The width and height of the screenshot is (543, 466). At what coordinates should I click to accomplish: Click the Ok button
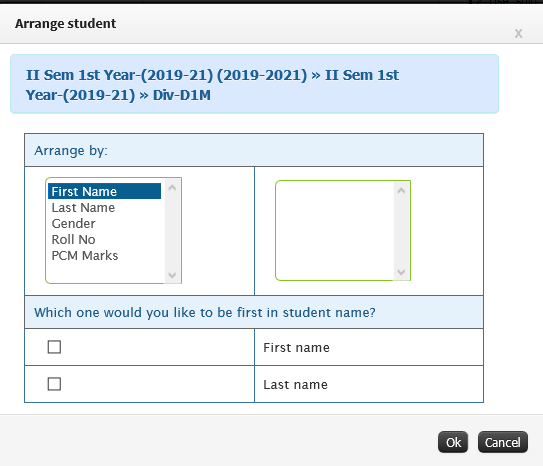pos(453,442)
